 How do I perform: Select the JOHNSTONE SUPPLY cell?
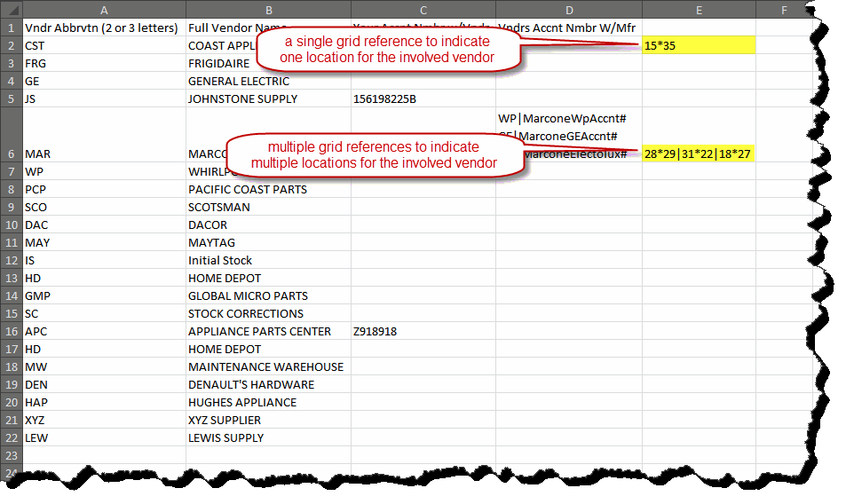click(269, 98)
